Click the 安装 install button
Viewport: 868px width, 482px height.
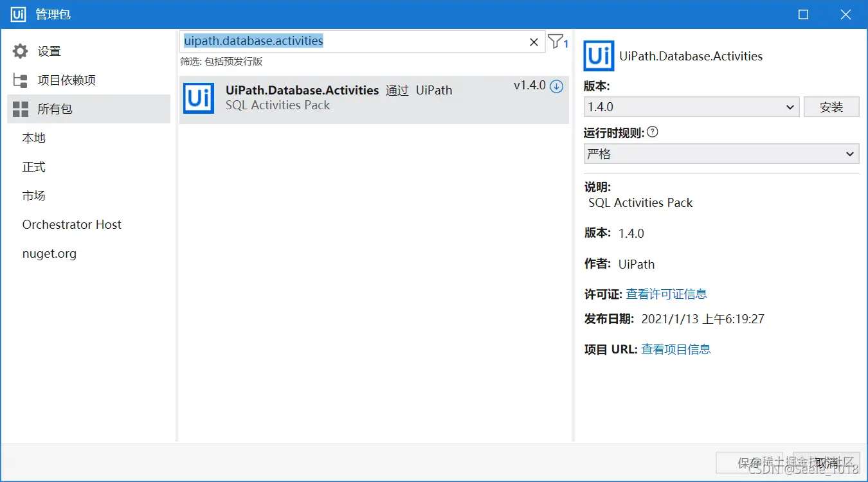click(x=831, y=107)
